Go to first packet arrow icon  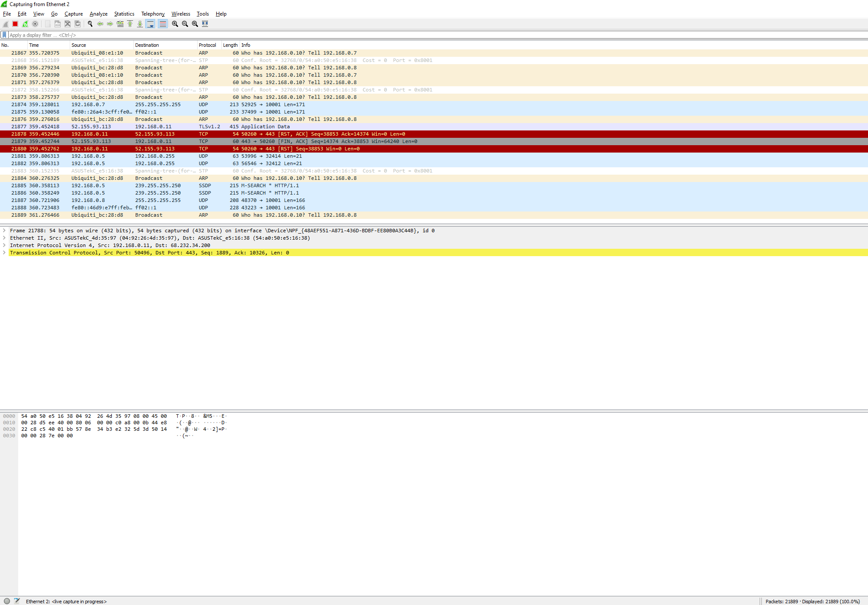(x=130, y=24)
